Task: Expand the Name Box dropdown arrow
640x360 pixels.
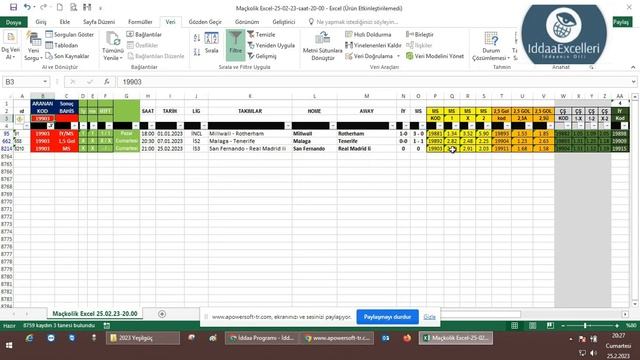Action: click(45, 82)
